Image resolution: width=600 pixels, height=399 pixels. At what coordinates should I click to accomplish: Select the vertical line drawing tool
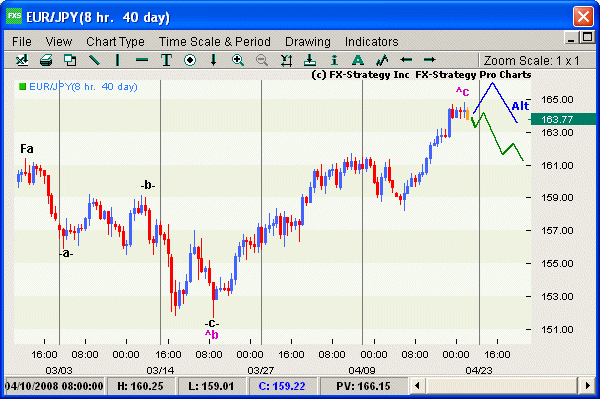[x=117, y=60]
